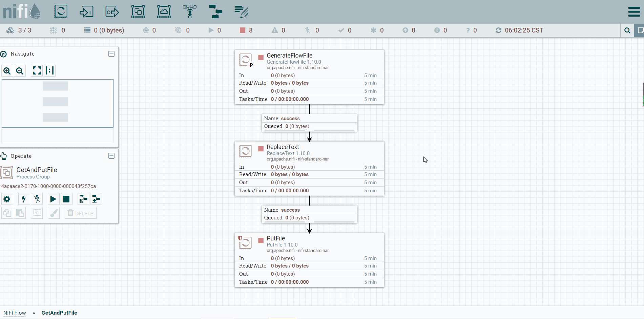644x319 pixels.
Task: Click the zoom in button in Navigate
Action: point(7,71)
